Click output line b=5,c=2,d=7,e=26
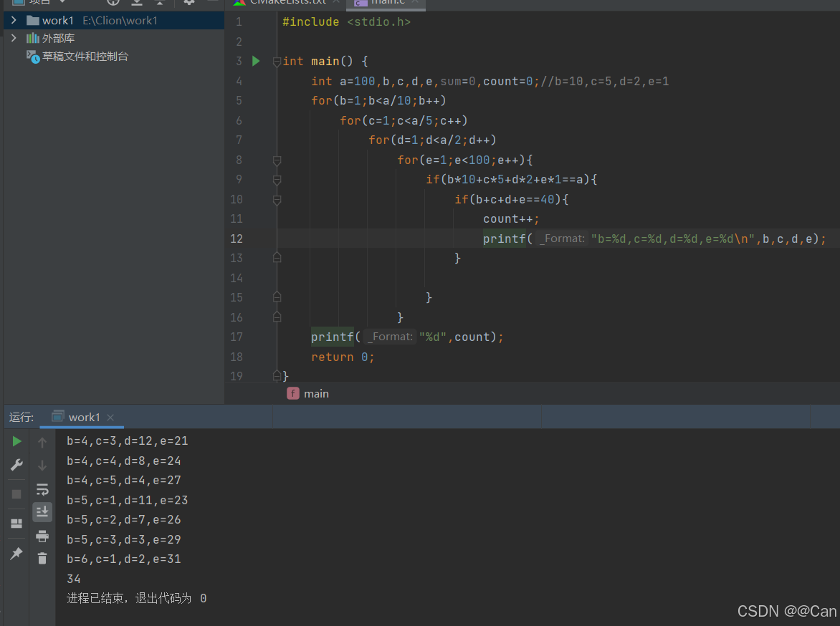This screenshot has width=840, height=626. click(124, 520)
